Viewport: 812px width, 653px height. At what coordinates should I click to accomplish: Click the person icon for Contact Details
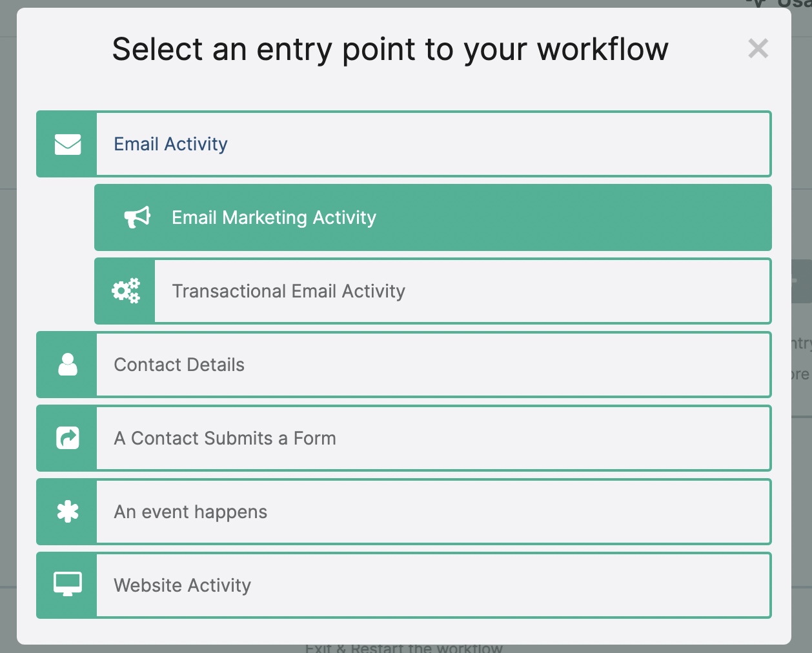(67, 365)
